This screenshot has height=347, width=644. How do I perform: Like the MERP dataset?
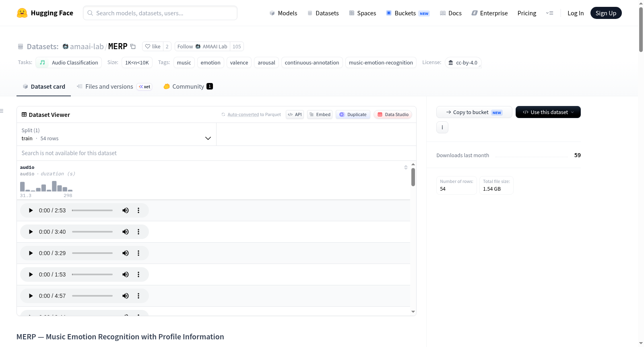(x=153, y=46)
